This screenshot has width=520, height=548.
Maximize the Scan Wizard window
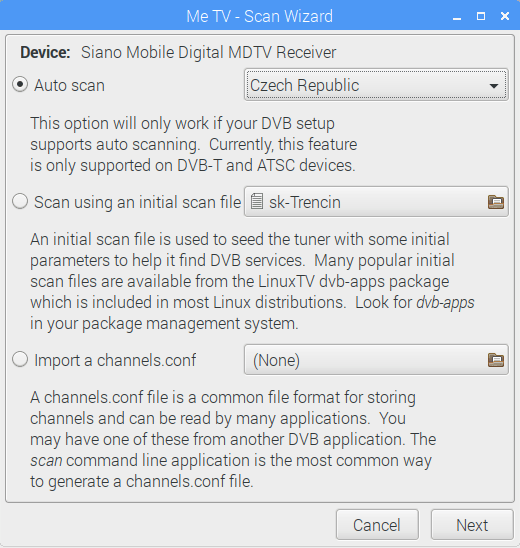click(481, 16)
